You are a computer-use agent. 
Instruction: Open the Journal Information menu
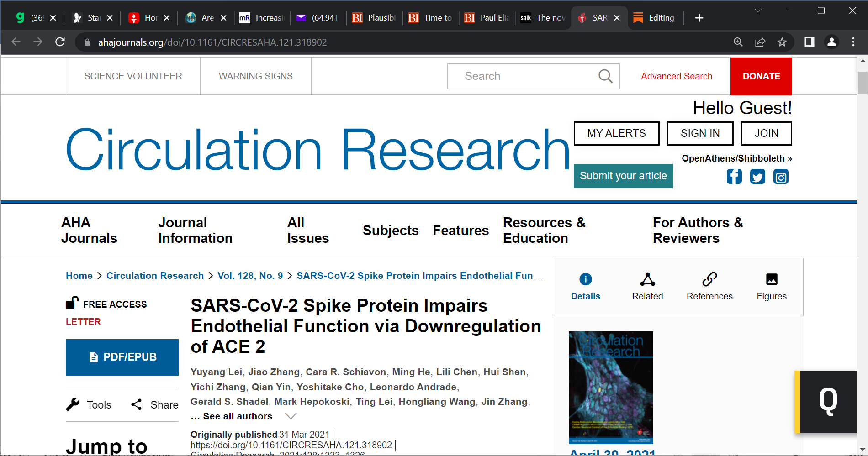pos(195,231)
